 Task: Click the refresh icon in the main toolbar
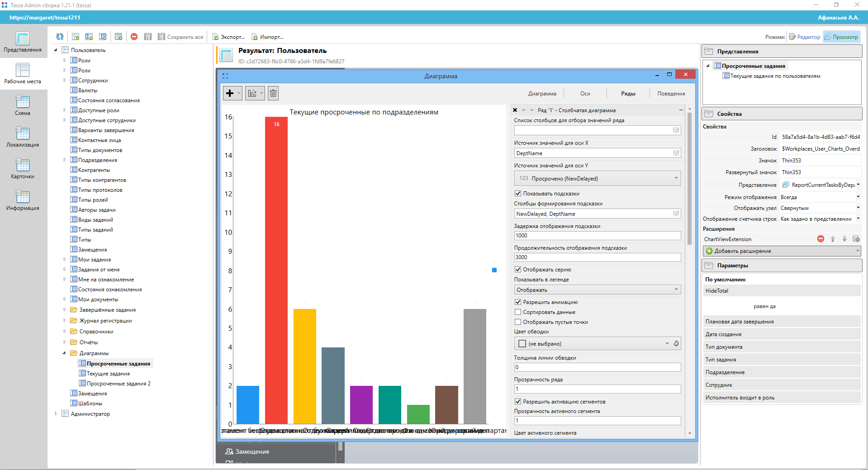60,37
